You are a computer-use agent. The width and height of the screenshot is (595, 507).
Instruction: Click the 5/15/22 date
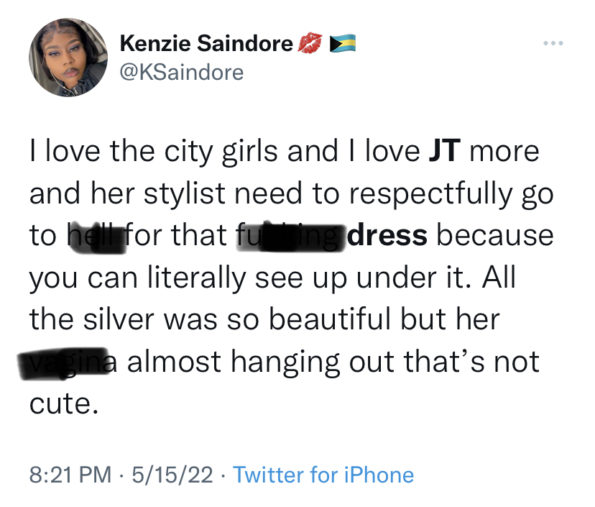(173, 474)
